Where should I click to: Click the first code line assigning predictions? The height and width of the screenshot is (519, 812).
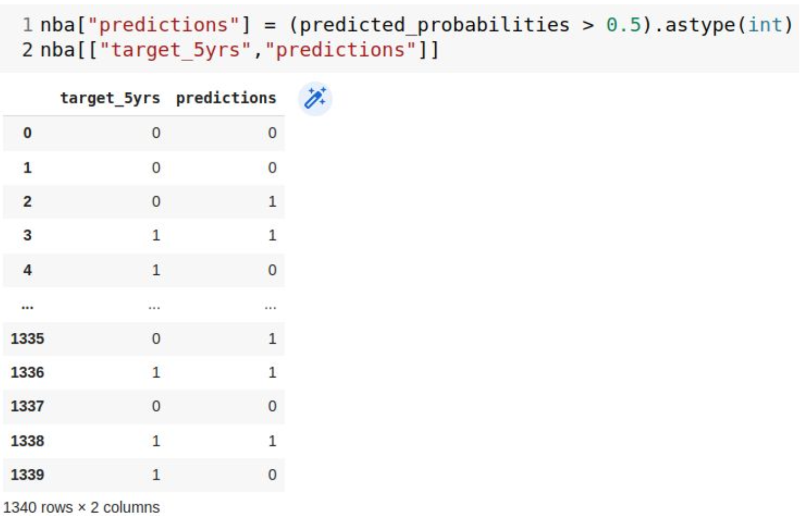pyautogui.click(x=416, y=25)
